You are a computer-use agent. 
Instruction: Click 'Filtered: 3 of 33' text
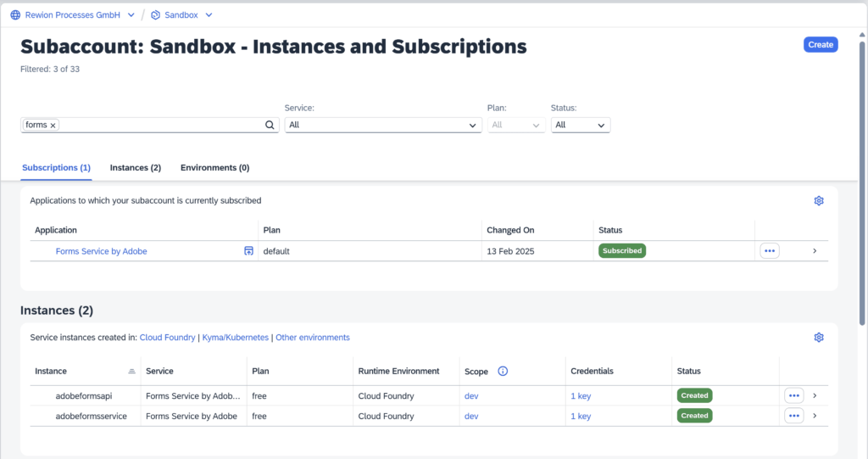[x=50, y=70]
